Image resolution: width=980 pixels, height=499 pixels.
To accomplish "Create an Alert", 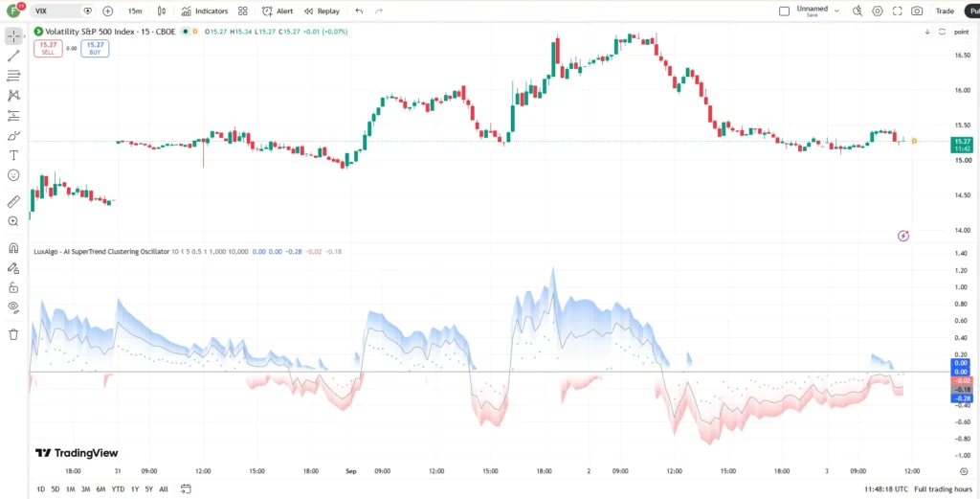I will 278,11.
